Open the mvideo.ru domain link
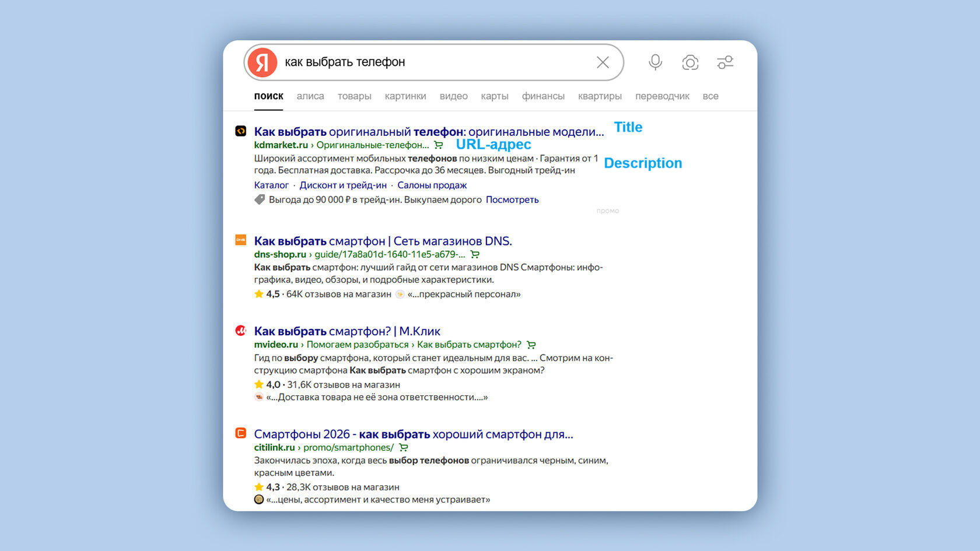 pyautogui.click(x=276, y=345)
